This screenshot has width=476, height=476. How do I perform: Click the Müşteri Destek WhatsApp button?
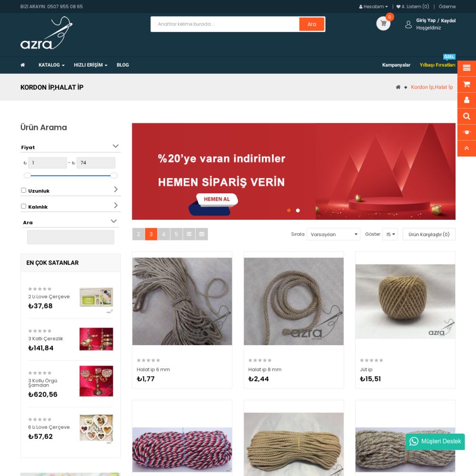tap(435, 441)
